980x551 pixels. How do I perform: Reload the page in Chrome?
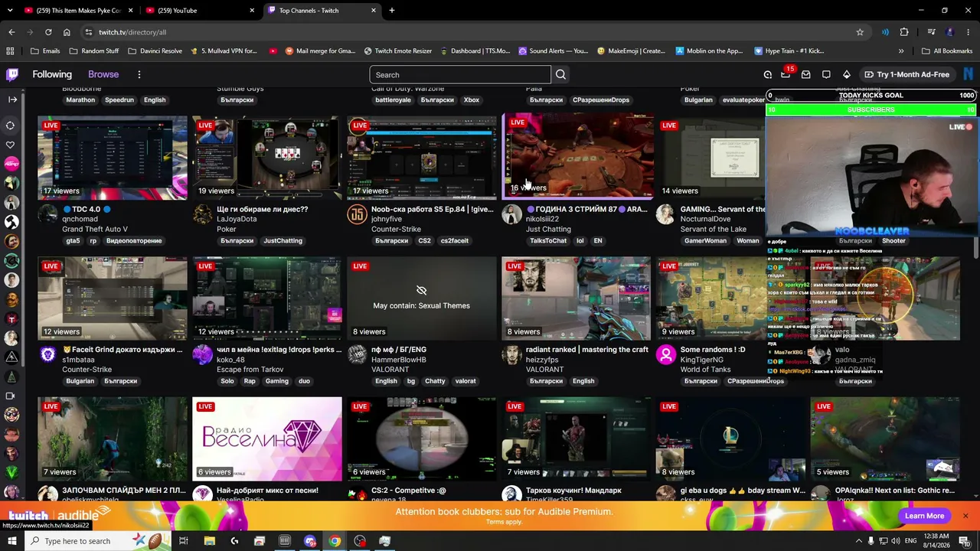[48, 32]
